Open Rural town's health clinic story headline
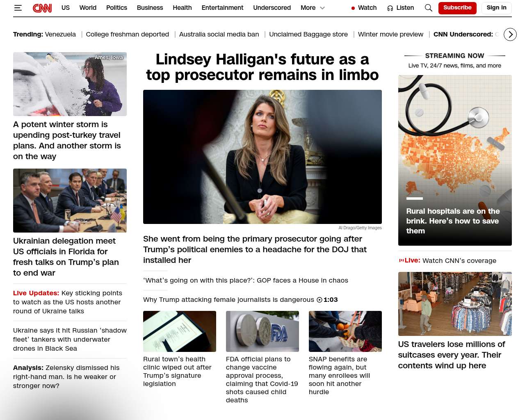The width and height of the screenshot is (525, 420). click(x=178, y=372)
